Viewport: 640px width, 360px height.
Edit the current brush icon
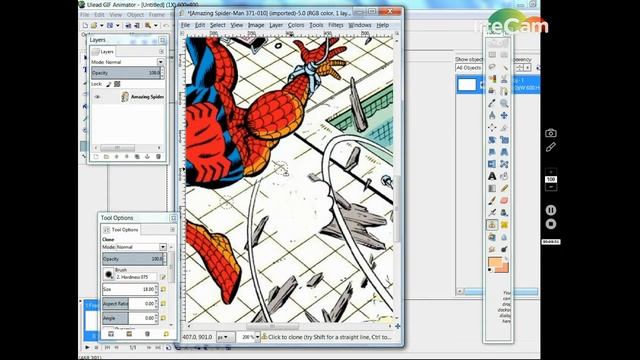[x=163, y=277]
